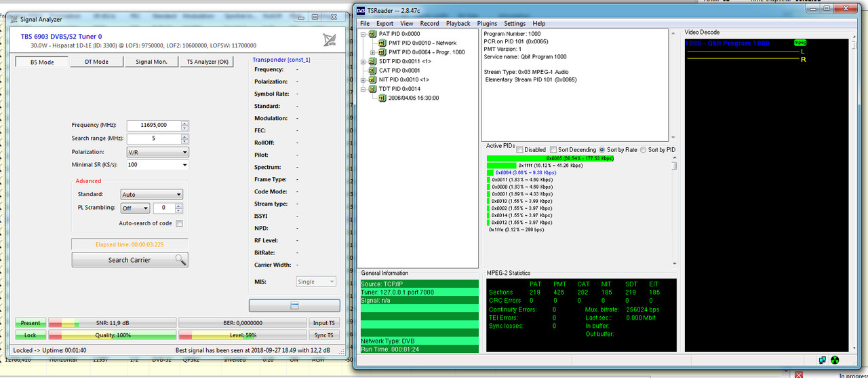868x378 pixels.
Task: Click the monitors icon at TSReader bottom right
Action: (x=823, y=360)
